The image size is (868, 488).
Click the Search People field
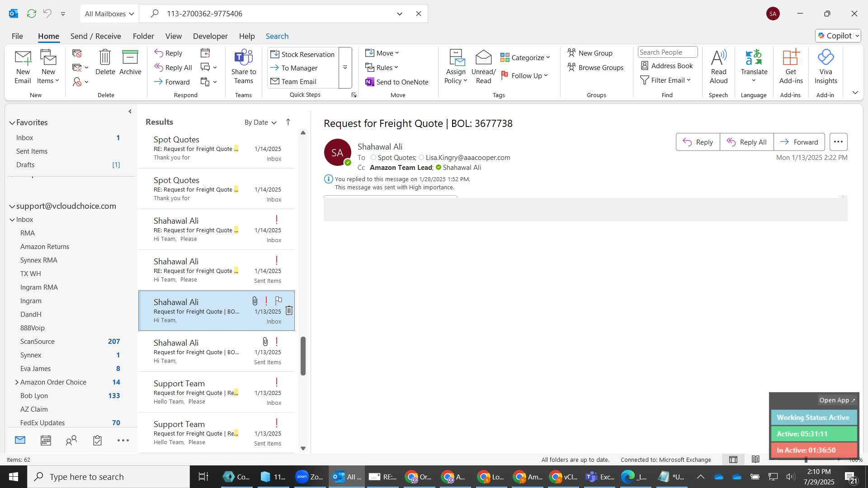[667, 52]
